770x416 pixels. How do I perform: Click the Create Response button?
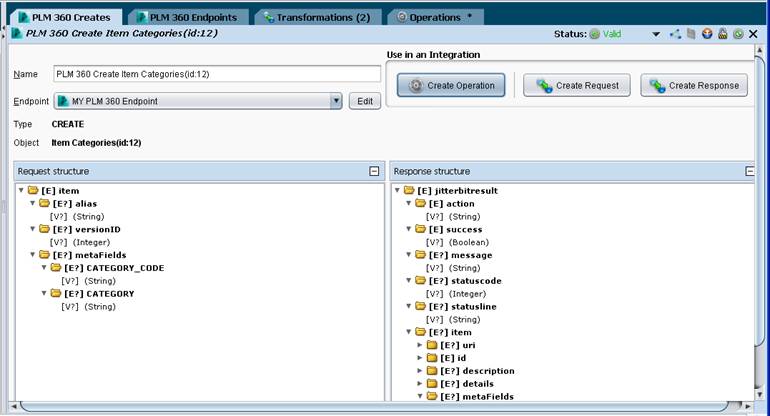[x=694, y=85]
